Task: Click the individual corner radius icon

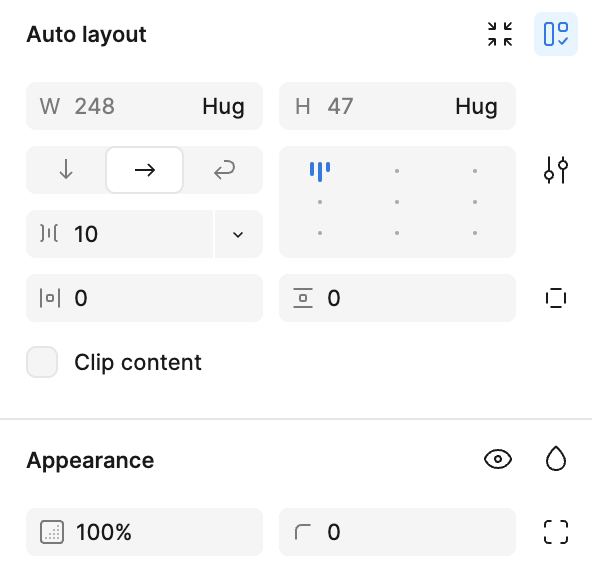Action: pyautogui.click(x=556, y=532)
